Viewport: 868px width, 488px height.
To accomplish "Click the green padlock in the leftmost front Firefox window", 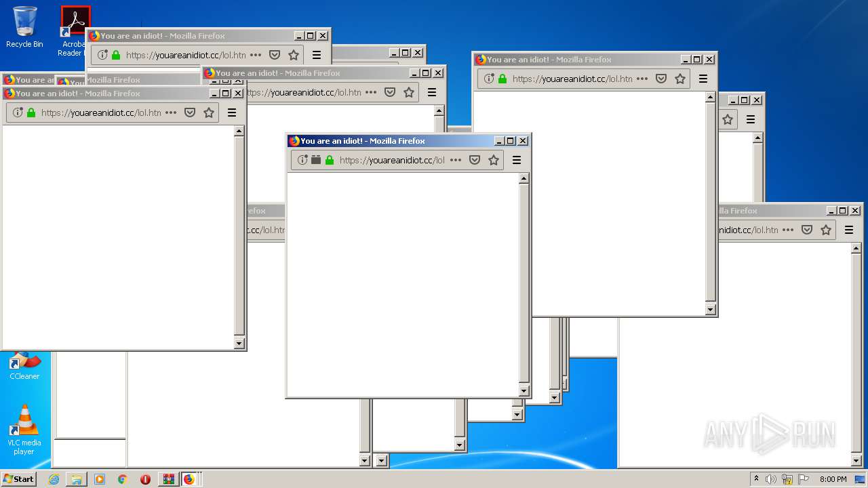I will 31,113.
